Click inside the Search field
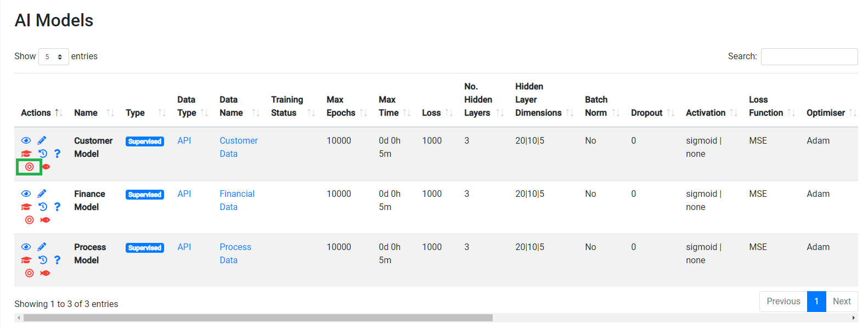This screenshot has height=329, width=868. pos(809,56)
